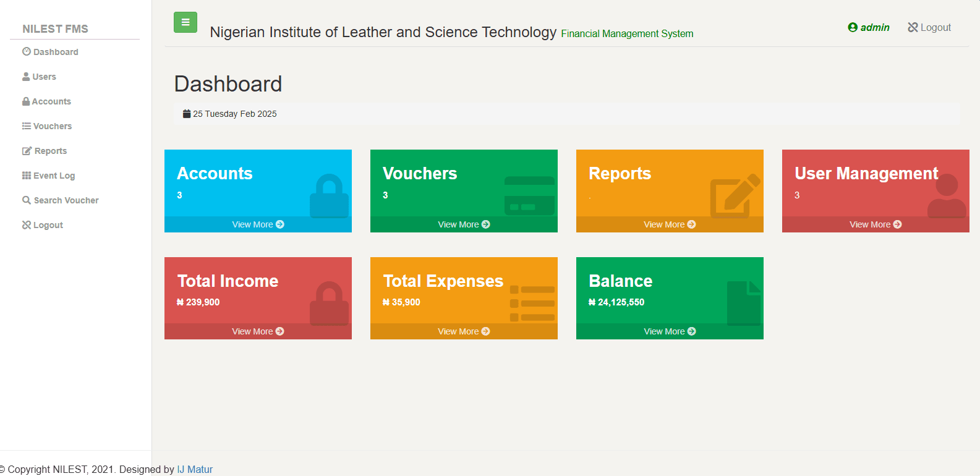Click the count 3 on Vouchers card
The image size is (980, 476).
pyautogui.click(x=385, y=195)
